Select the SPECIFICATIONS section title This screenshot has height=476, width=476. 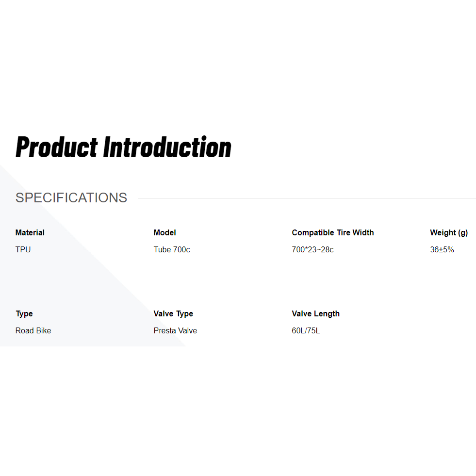point(71,198)
